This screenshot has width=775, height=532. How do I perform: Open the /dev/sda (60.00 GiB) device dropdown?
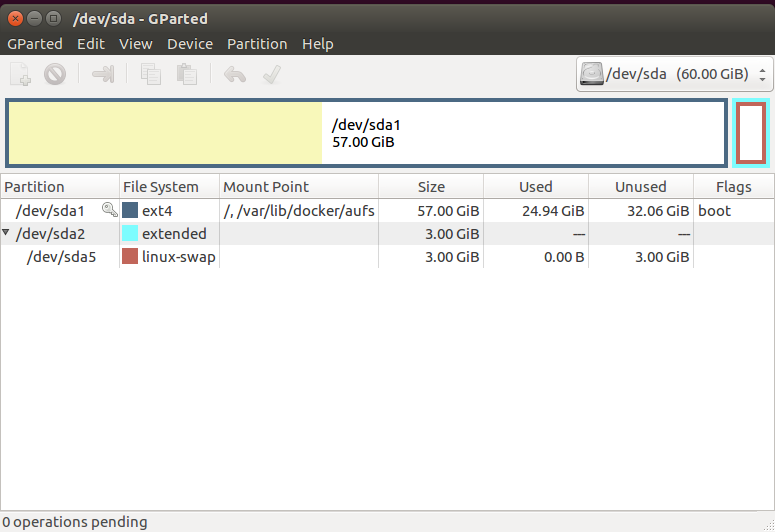click(675, 74)
